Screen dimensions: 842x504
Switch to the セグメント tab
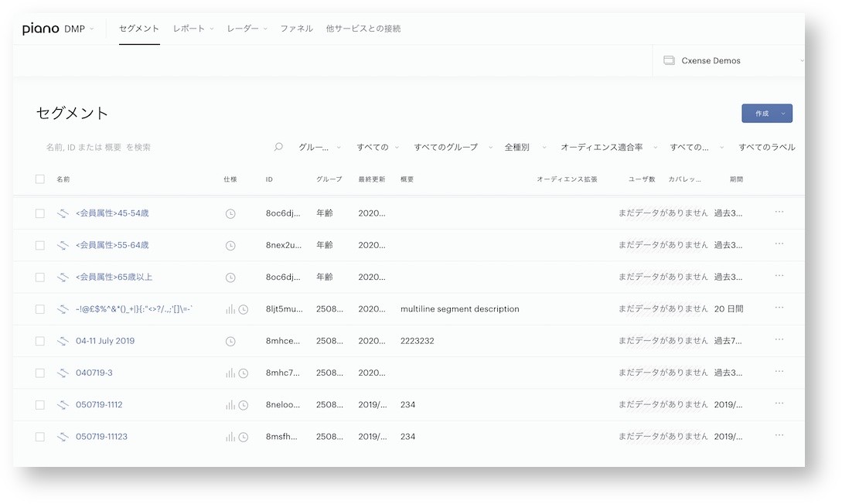pyautogui.click(x=139, y=29)
